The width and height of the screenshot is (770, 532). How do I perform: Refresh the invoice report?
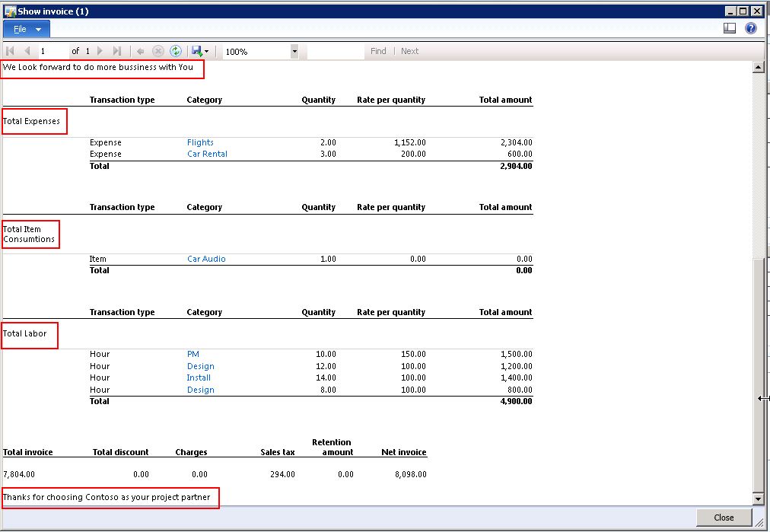pos(176,51)
